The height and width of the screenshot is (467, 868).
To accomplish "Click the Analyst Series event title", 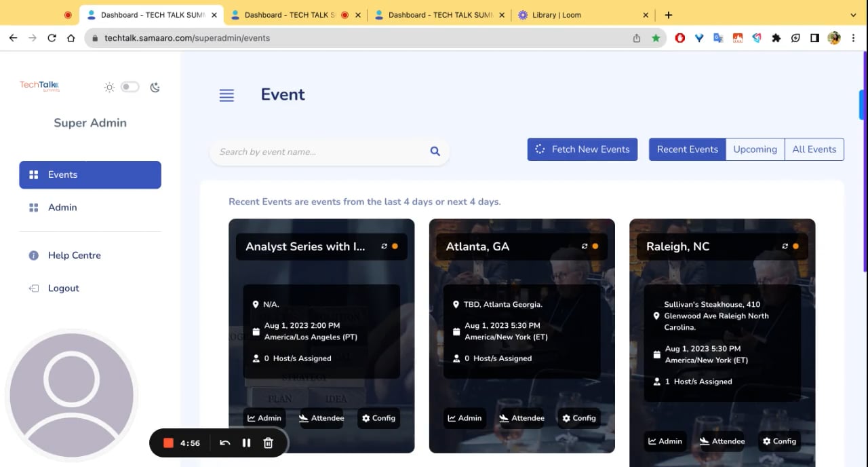I will (305, 246).
